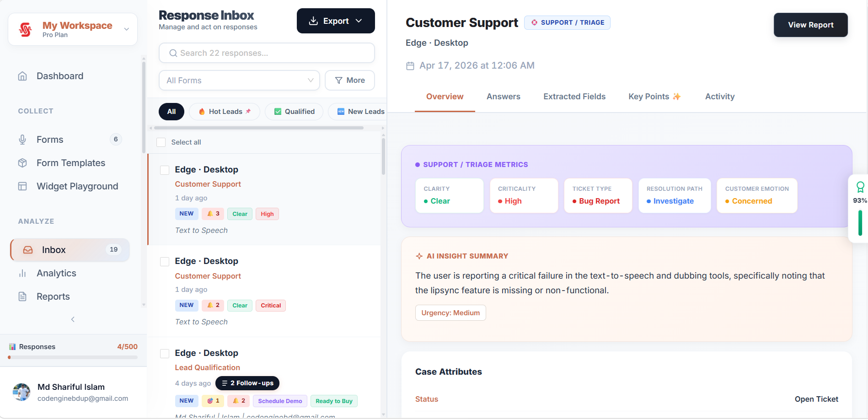This screenshot has width=868, height=420.
Task: Click the Forms microphone icon
Action: pyautogui.click(x=22, y=140)
